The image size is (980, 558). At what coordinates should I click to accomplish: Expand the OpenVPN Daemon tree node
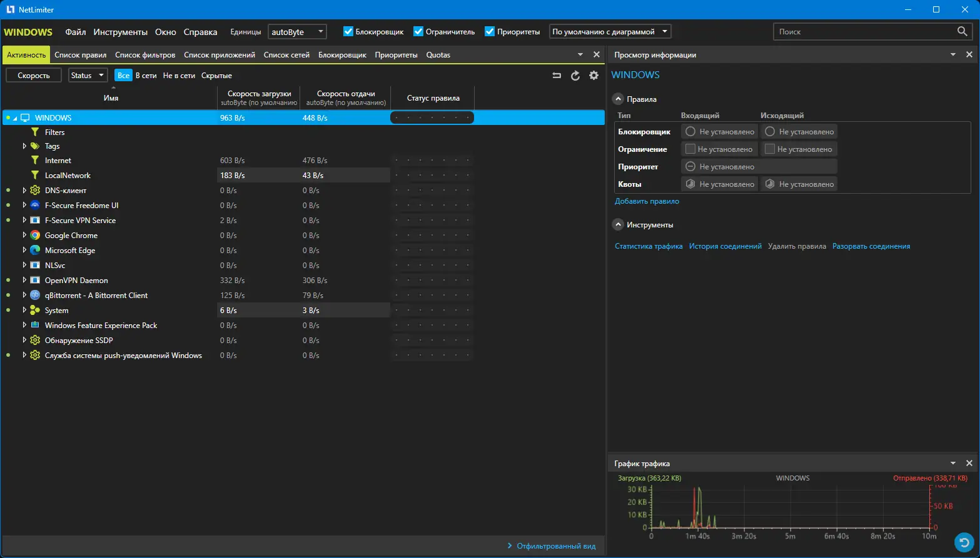[24, 281]
